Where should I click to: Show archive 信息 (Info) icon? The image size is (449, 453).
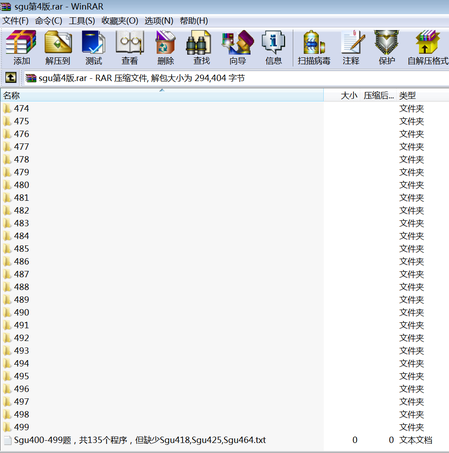click(273, 48)
